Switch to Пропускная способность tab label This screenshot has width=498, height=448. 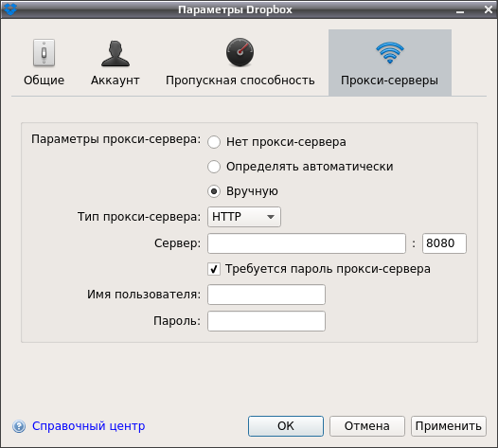coord(240,81)
